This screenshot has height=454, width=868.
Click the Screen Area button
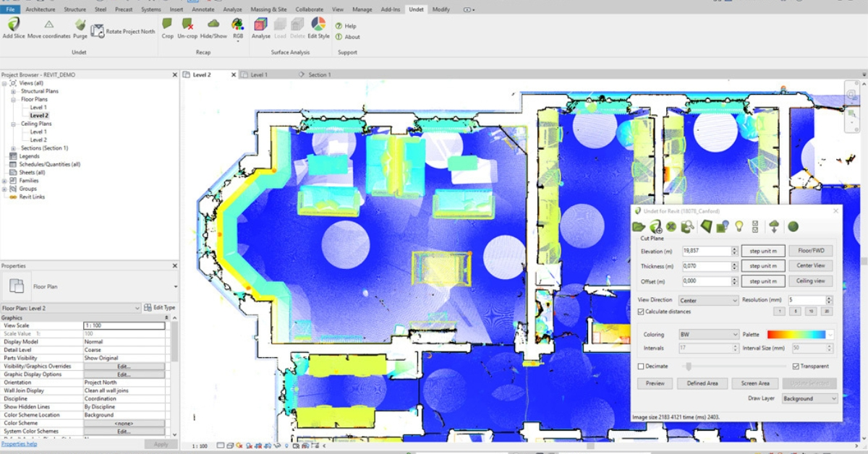click(x=755, y=383)
